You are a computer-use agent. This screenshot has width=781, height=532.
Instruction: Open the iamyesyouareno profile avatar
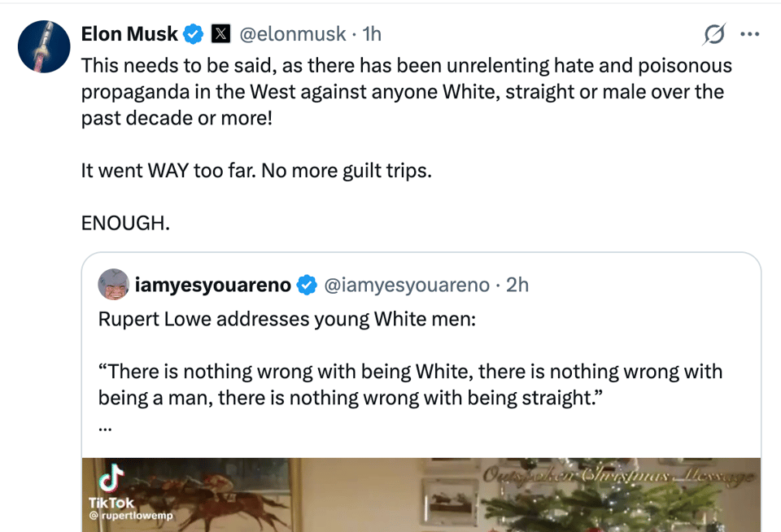click(x=113, y=285)
